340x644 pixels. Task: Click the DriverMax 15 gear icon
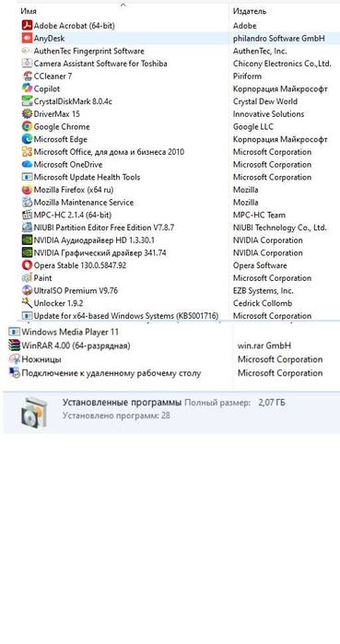tap(27, 113)
